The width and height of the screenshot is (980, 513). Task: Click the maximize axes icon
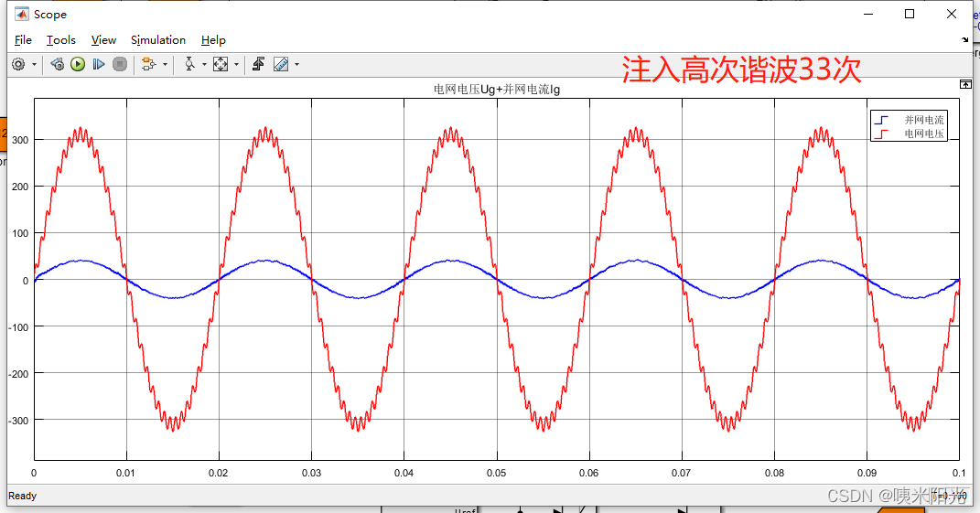tap(965, 84)
